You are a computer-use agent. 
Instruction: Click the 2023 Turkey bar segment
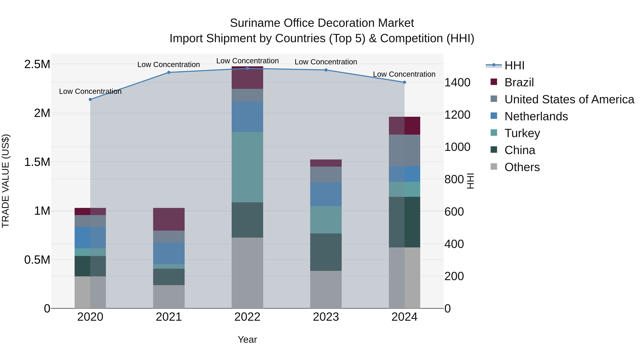click(x=326, y=220)
